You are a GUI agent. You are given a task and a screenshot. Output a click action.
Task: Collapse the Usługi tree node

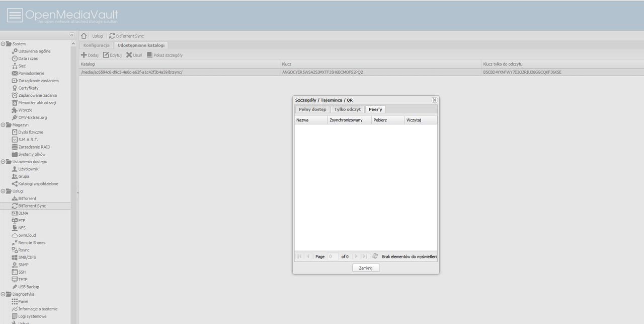coord(3,191)
